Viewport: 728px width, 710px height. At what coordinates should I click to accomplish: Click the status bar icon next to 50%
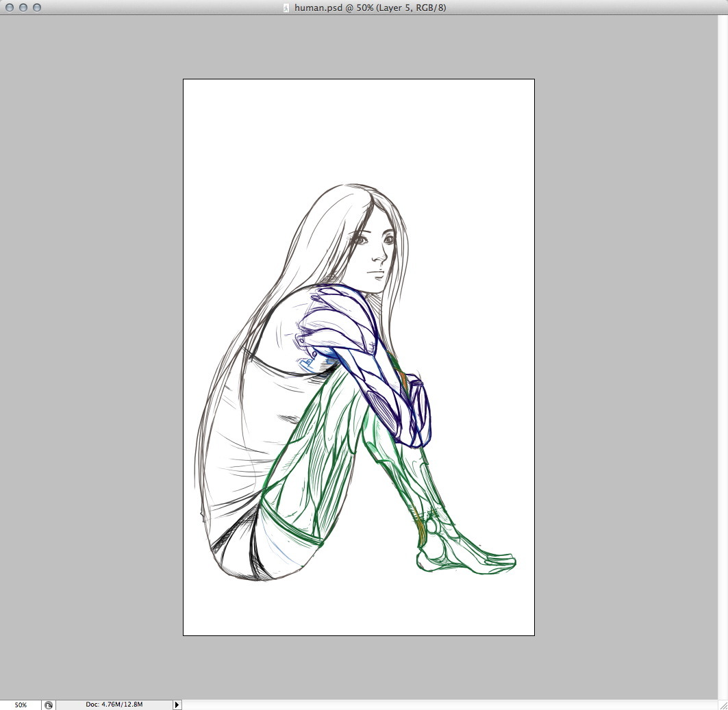pyautogui.click(x=49, y=705)
